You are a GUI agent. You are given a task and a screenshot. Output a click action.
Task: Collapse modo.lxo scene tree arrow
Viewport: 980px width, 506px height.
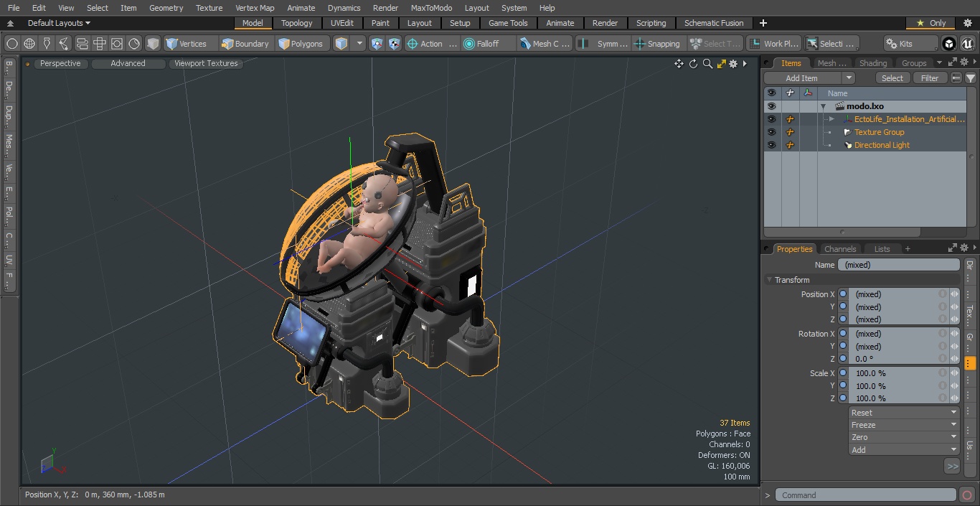click(823, 106)
